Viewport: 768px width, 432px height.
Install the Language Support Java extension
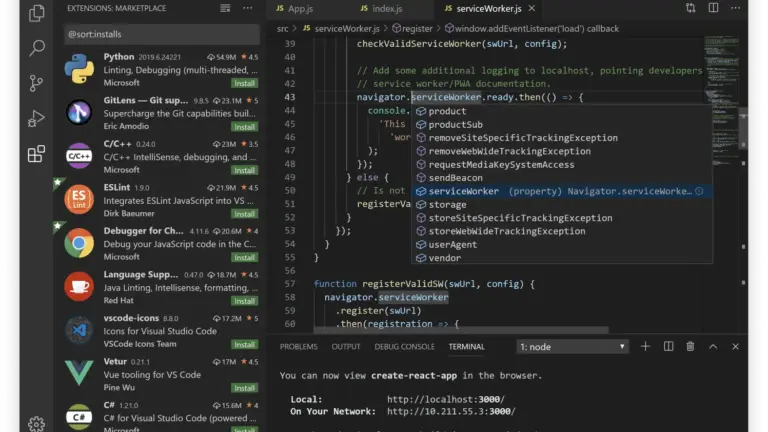click(244, 301)
